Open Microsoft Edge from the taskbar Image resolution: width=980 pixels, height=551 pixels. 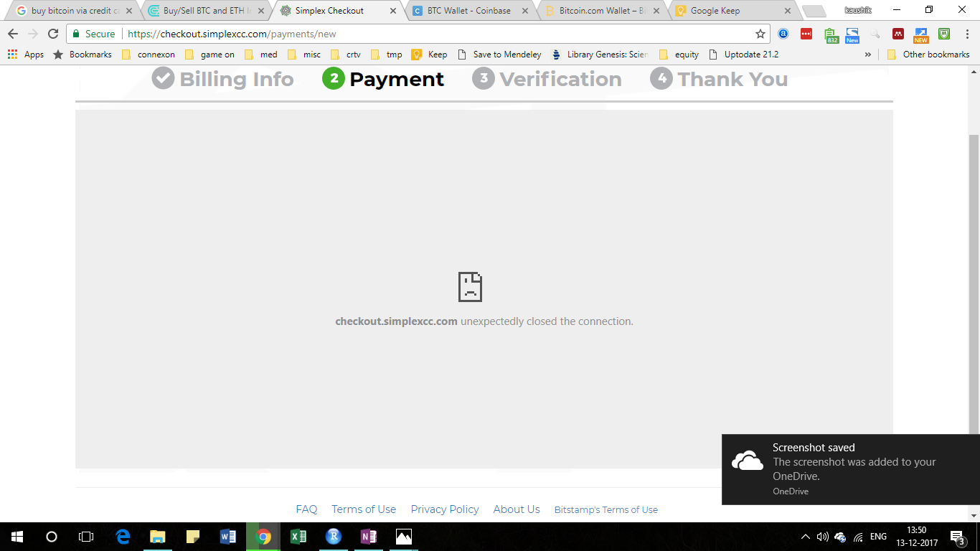pos(123,537)
